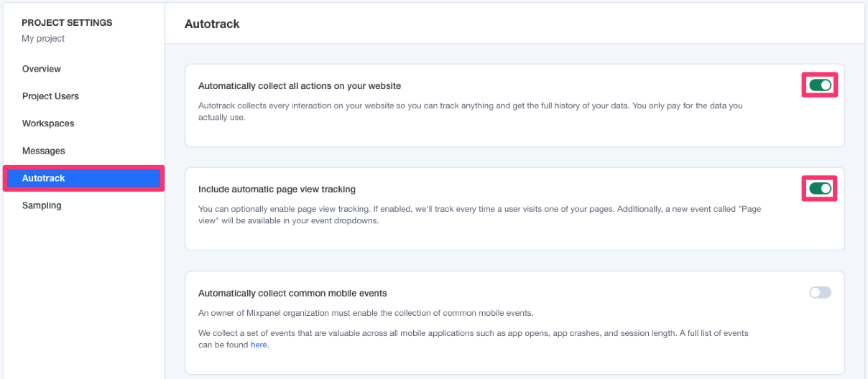Click the 'Include automatic page view tracking' title

(277, 189)
